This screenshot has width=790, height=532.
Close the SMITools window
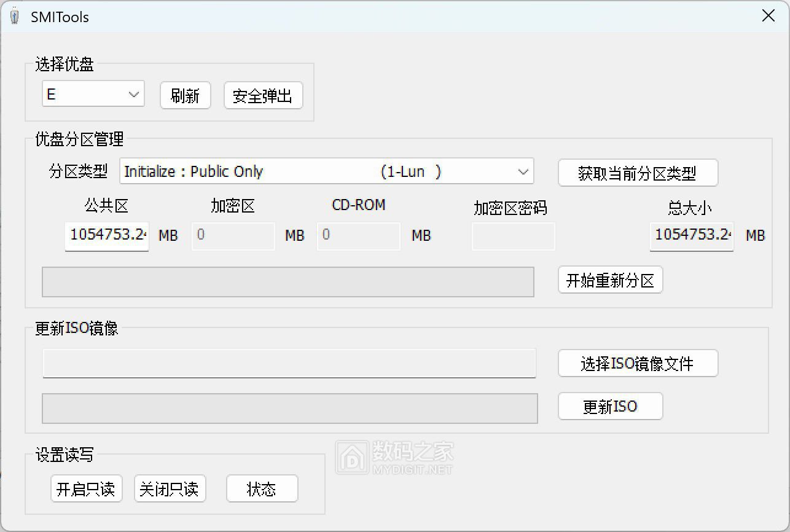coord(768,16)
